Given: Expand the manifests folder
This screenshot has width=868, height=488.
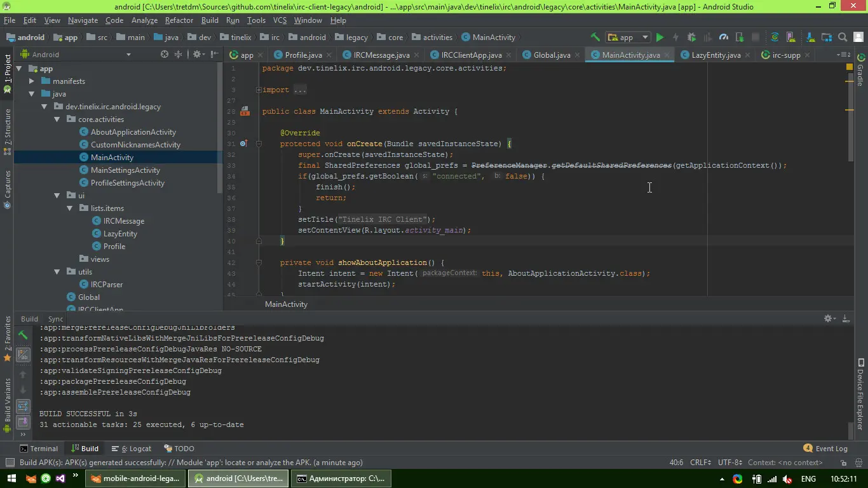Looking at the screenshot, I should point(32,81).
